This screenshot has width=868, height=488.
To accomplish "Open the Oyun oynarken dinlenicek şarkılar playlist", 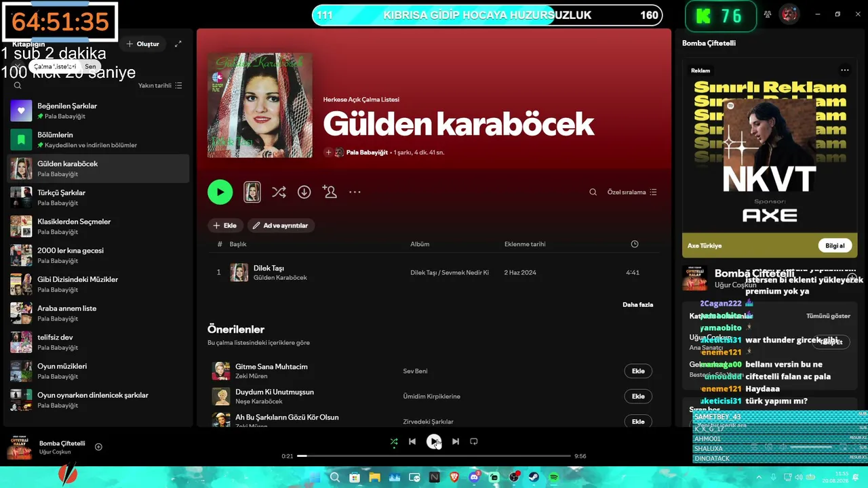I will [98, 400].
